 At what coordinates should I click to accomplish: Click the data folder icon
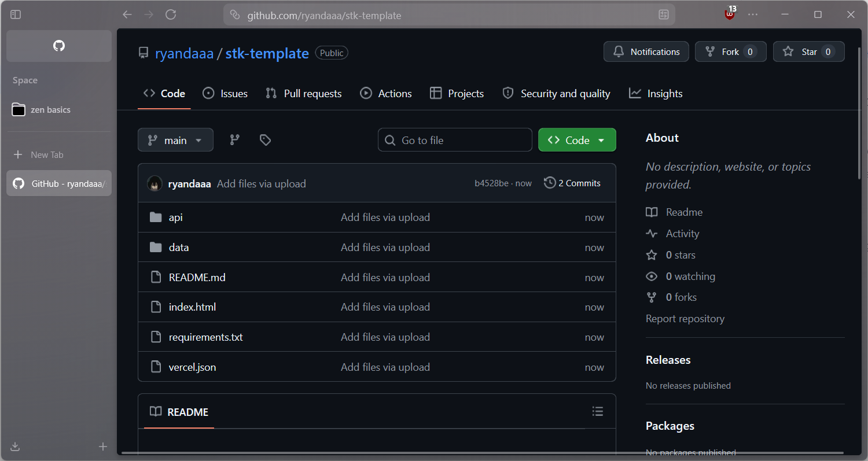click(x=156, y=248)
